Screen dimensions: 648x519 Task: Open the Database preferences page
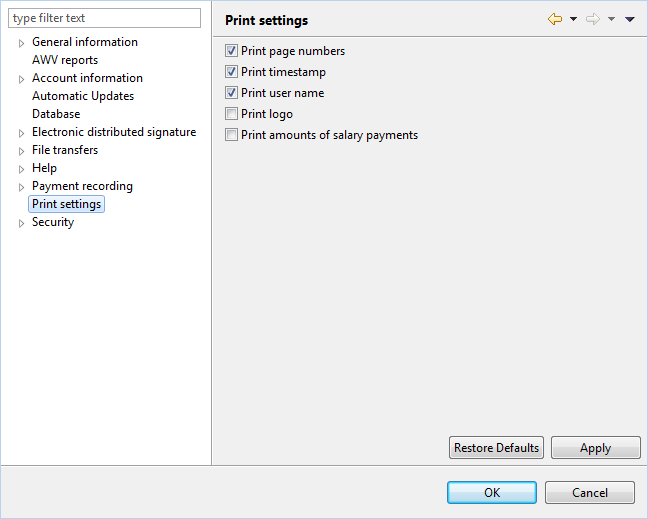coord(56,114)
